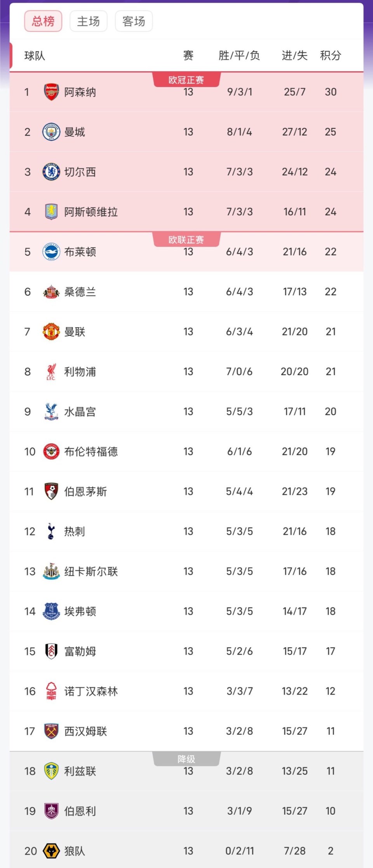Viewport: 373px width, 868px height.
Task: Click the Crystal Palace eagle crest
Action: [x=51, y=412]
